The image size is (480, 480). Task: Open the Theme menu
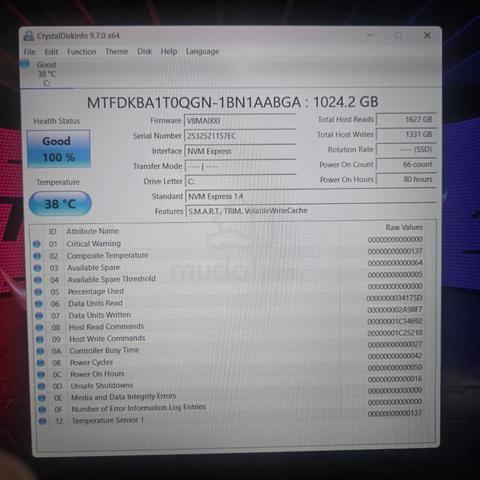[117, 51]
